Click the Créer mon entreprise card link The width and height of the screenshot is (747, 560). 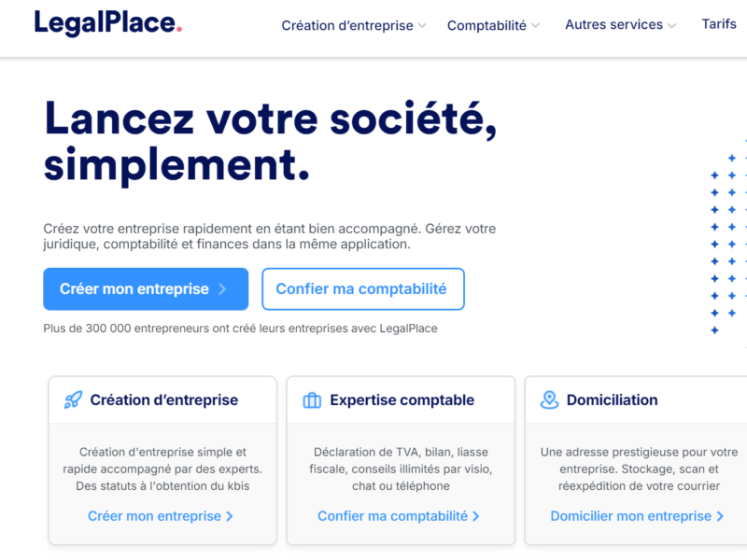161,516
